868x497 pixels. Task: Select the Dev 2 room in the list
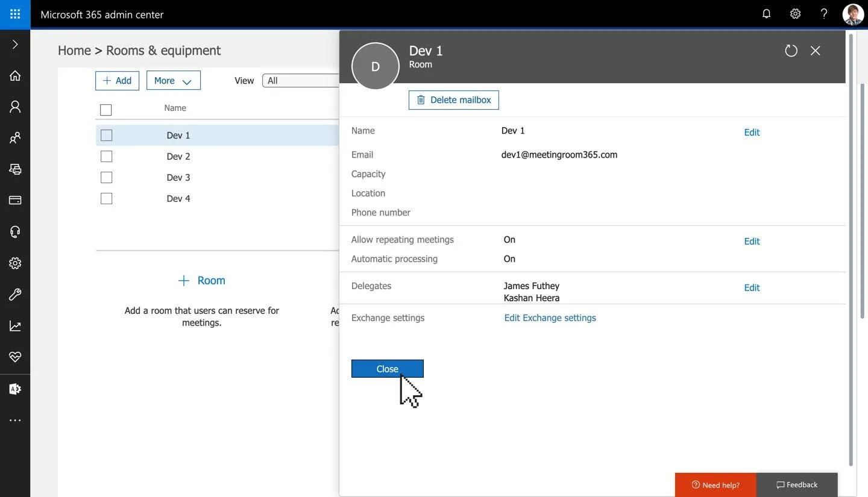[x=178, y=157]
